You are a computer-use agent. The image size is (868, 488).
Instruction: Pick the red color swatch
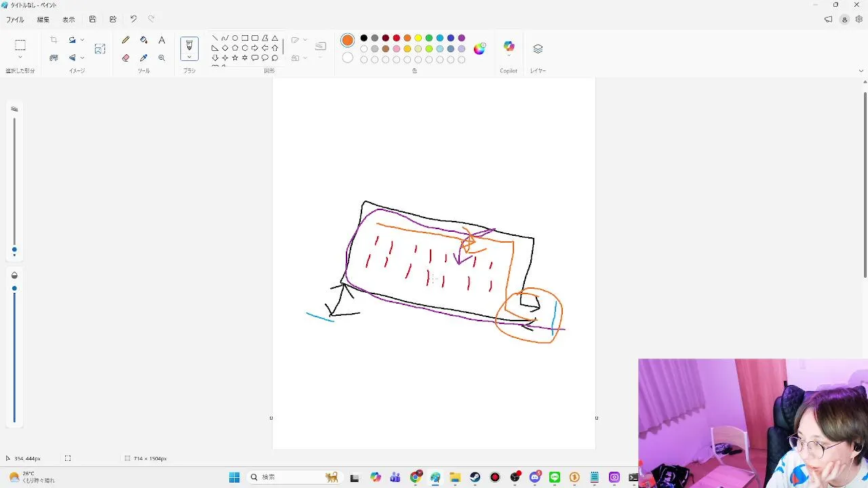point(397,38)
